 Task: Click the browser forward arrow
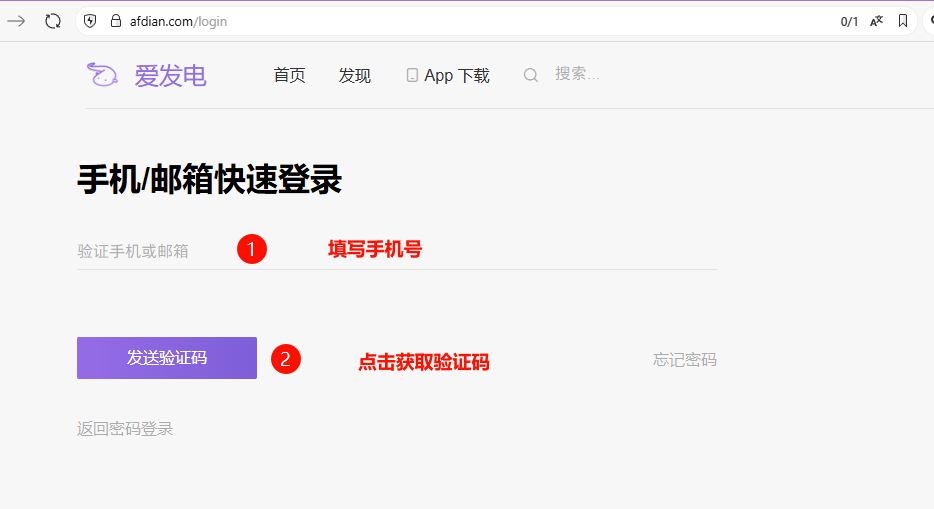(x=16, y=21)
